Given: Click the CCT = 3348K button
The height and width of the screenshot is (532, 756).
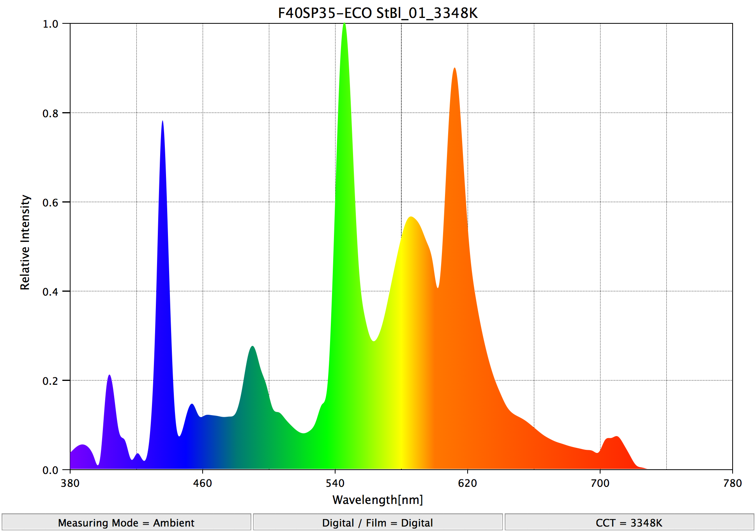Looking at the screenshot, I should point(629,522).
